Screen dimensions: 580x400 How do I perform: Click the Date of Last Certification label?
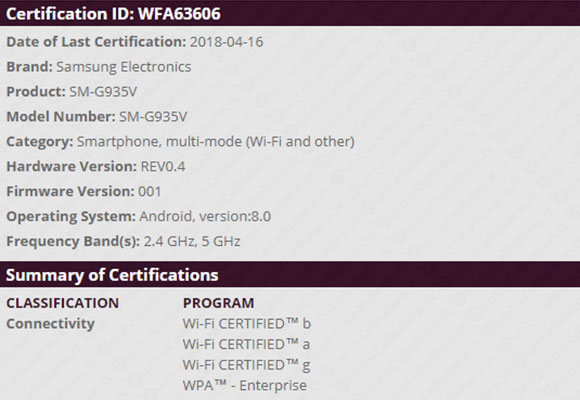point(96,42)
